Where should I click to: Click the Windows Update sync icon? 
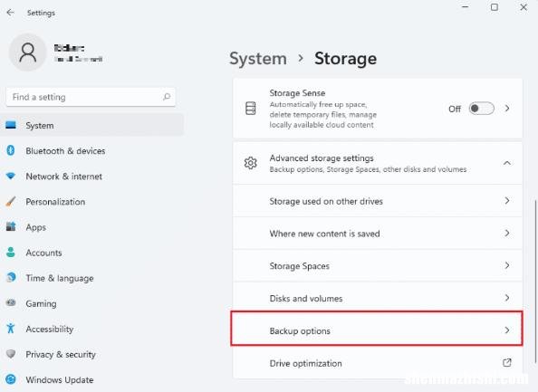(x=11, y=379)
